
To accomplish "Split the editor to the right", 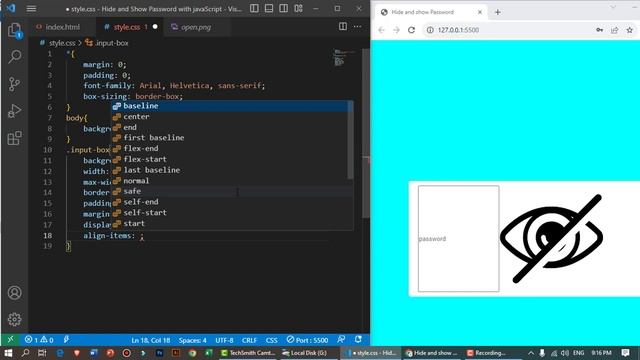I will tap(343, 27).
